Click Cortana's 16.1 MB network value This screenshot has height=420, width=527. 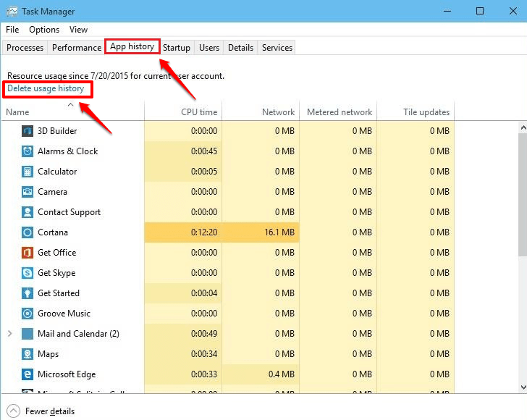pyautogui.click(x=279, y=232)
